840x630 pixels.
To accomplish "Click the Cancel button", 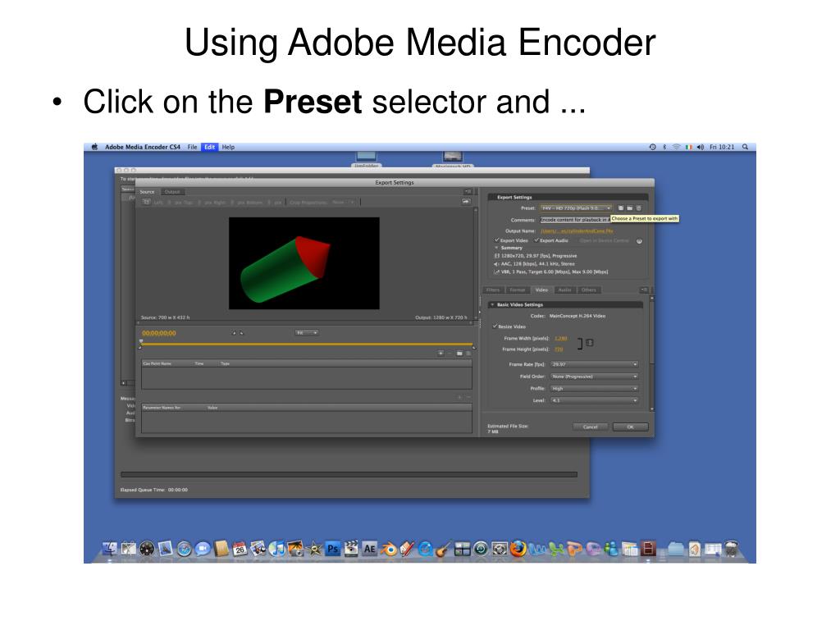I will click(x=591, y=427).
